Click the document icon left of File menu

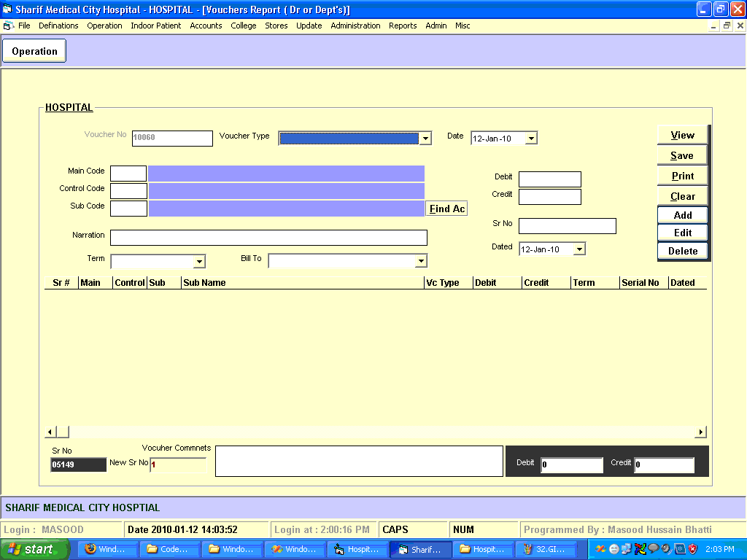pos(9,26)
